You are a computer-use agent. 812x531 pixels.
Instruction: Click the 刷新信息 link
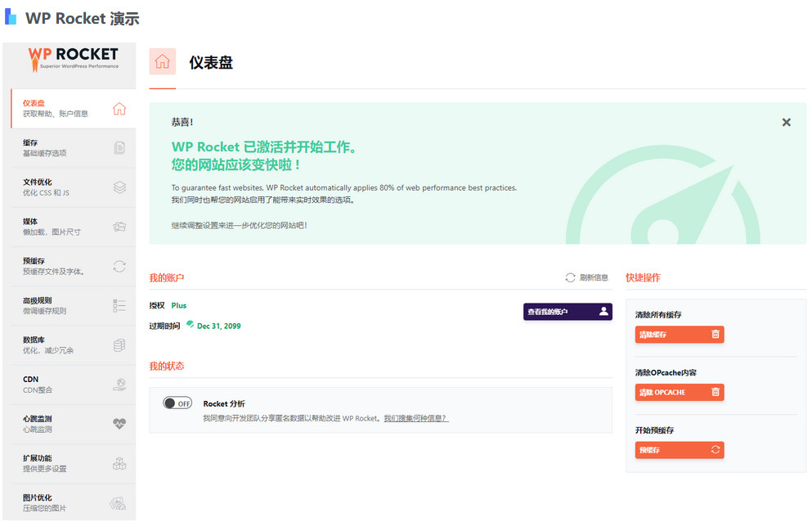[x=594, y=277]
